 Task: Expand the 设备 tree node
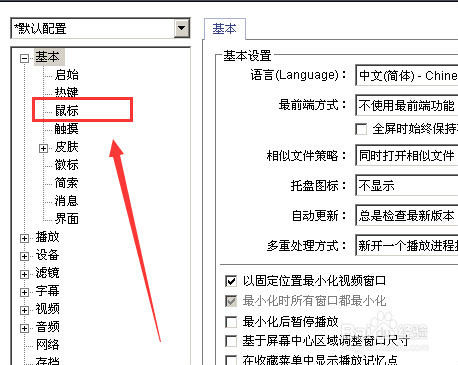pyautogui.click(x=24, y=256)
